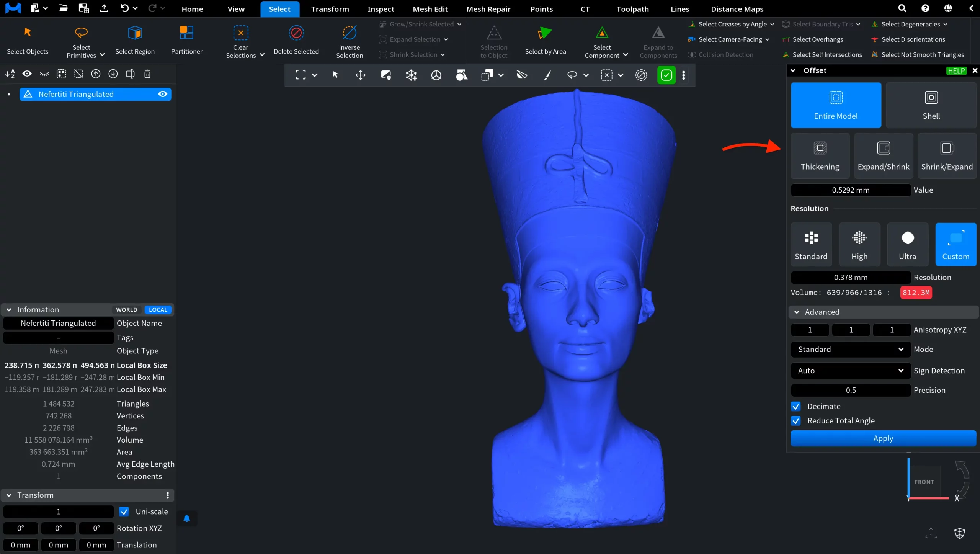Select Custom resolution option
Screen dimensions: 980x554
click(956, 244)
